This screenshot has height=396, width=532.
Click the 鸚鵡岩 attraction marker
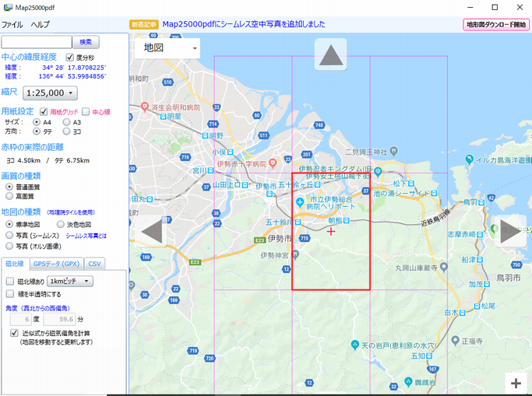pos(408,381)
